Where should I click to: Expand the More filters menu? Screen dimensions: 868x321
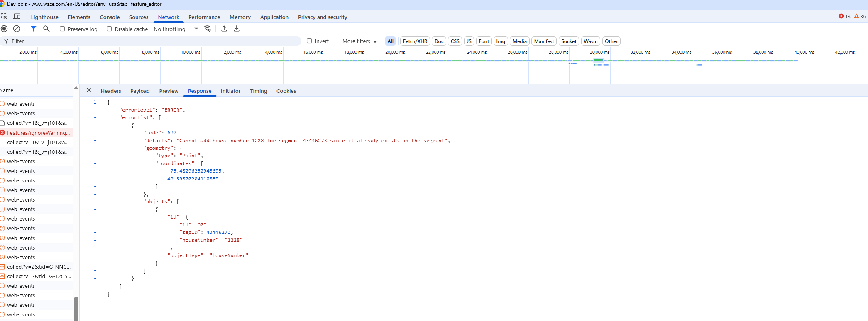[359, 41]
